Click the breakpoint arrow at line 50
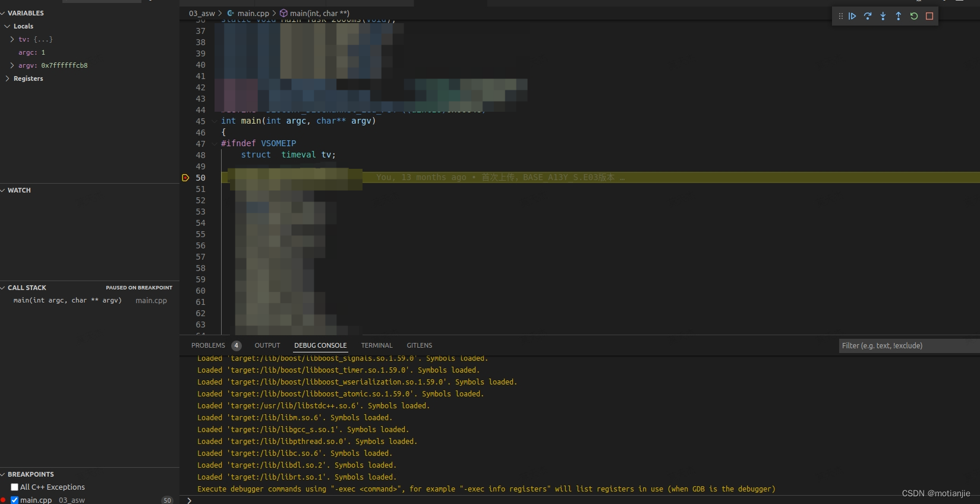Screen dimensions: 980x504 (185, 178)
